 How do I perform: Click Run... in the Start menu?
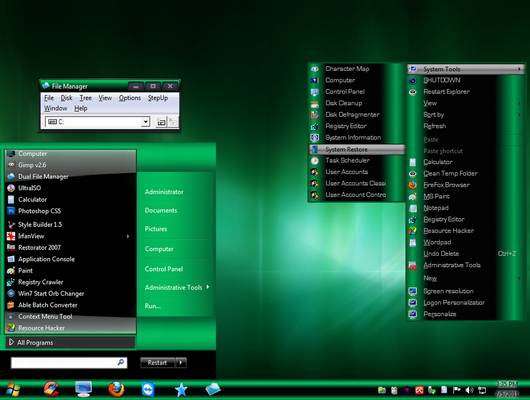[152, 306]
